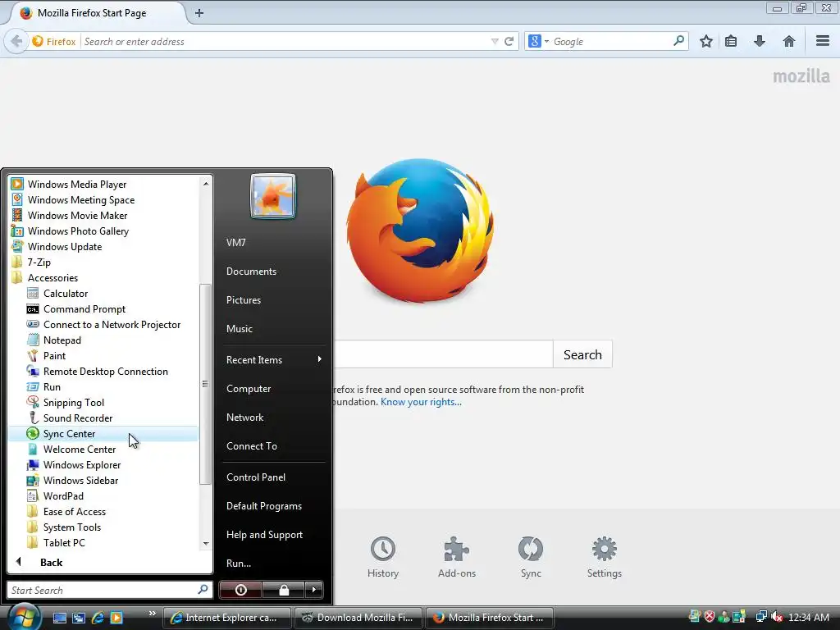840x630 pixels.
Task: Expand the Recent Items submenu
Action: click(x=273, y=360)
